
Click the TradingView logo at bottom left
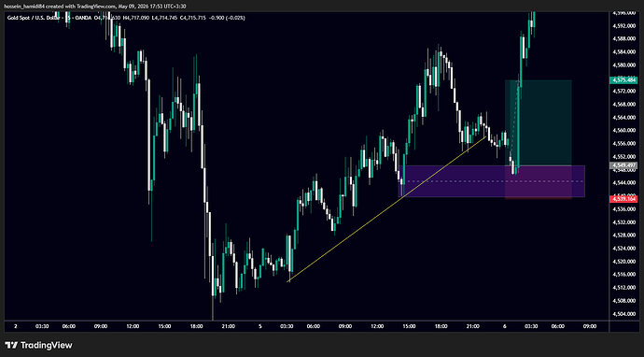pyautogui.click(x=38, y=345)
